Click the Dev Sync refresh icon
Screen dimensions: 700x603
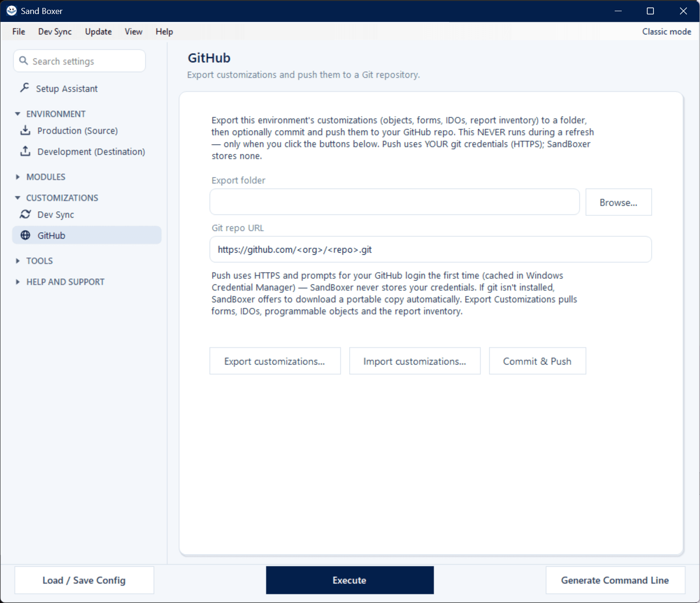pos(25,214)
